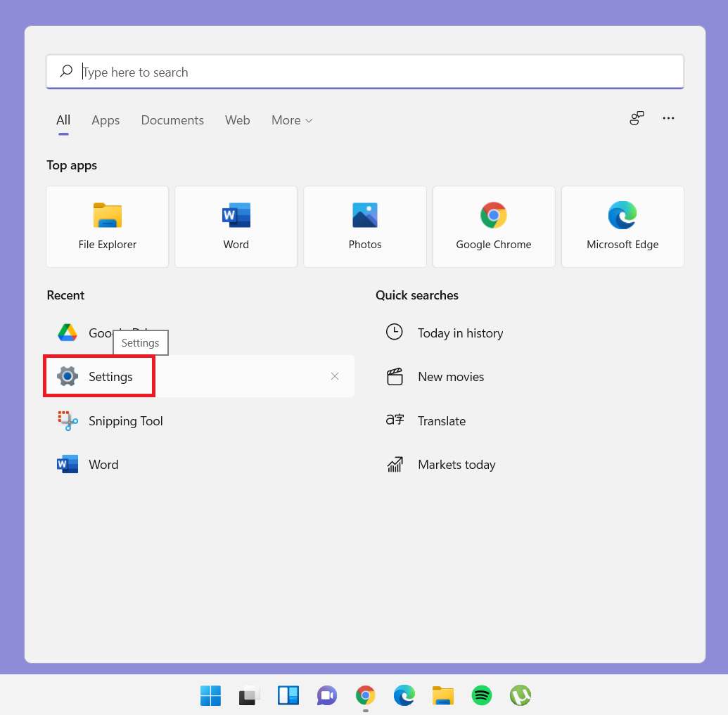Switch to the Apps search tab
Image resolution: width=728 pixels, height=715 pixels.
(106, 120)
